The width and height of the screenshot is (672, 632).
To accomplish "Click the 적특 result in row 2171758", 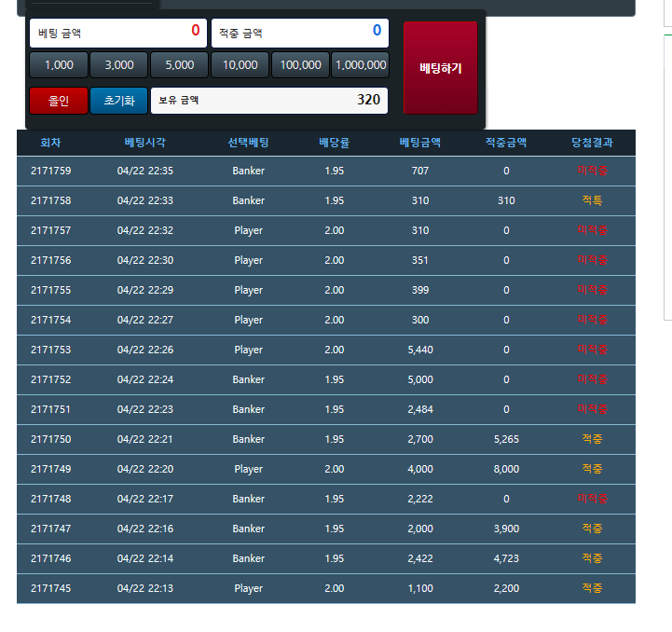I will click(592, 200).
